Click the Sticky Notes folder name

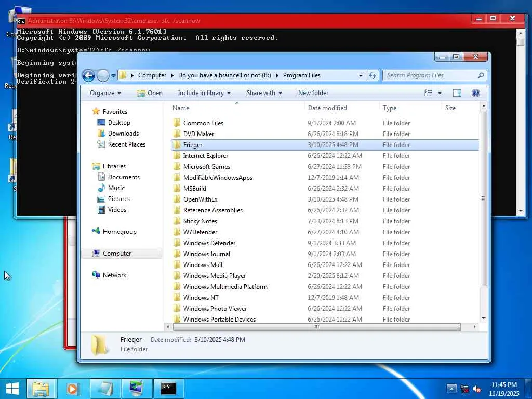click(200, 221)
